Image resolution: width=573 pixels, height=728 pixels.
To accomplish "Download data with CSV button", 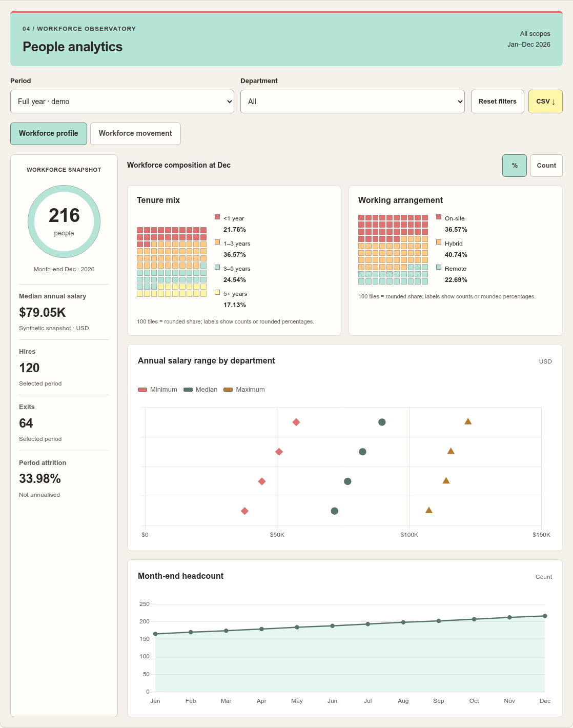I will [x=545, y=102].
